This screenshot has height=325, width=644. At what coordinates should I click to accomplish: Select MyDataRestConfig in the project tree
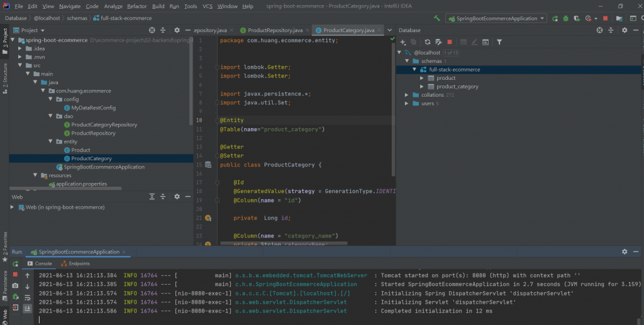93,107
